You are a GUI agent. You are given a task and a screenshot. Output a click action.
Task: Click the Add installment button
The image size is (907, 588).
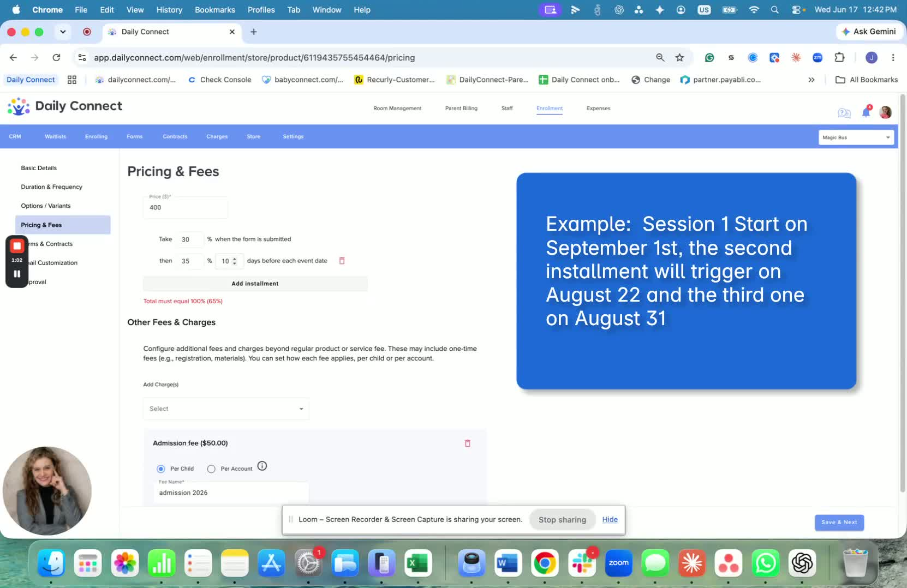click(255, 284)
